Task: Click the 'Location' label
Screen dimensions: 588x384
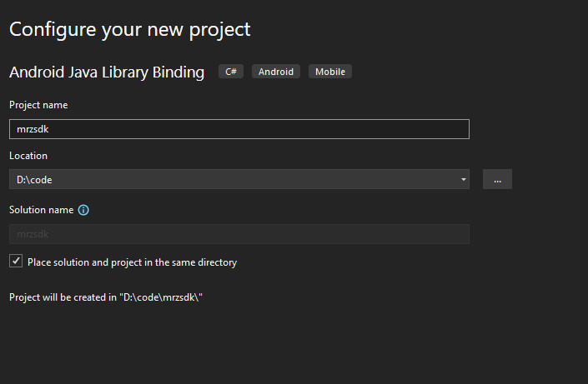Action: [28, 156]
